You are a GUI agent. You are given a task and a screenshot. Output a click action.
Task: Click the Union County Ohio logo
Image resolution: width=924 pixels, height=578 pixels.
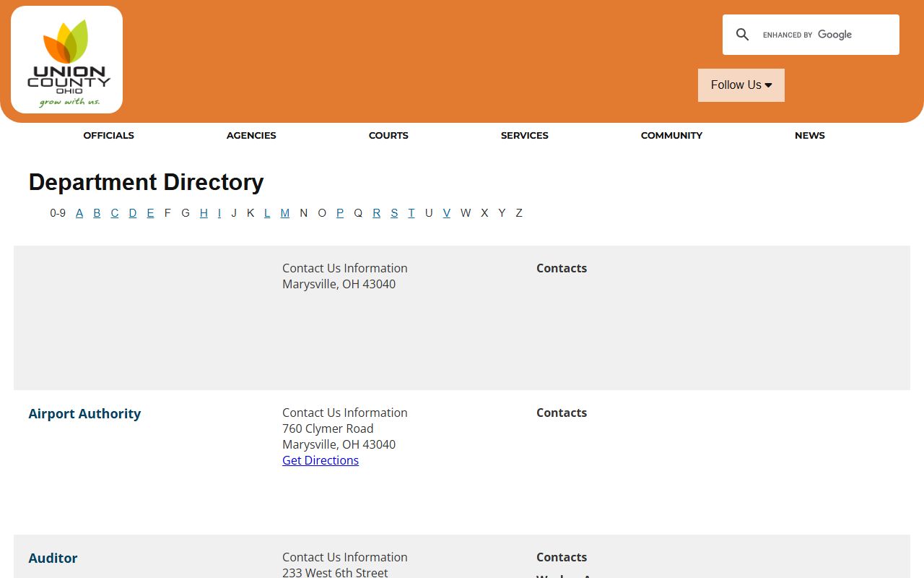tap(66, 60)
